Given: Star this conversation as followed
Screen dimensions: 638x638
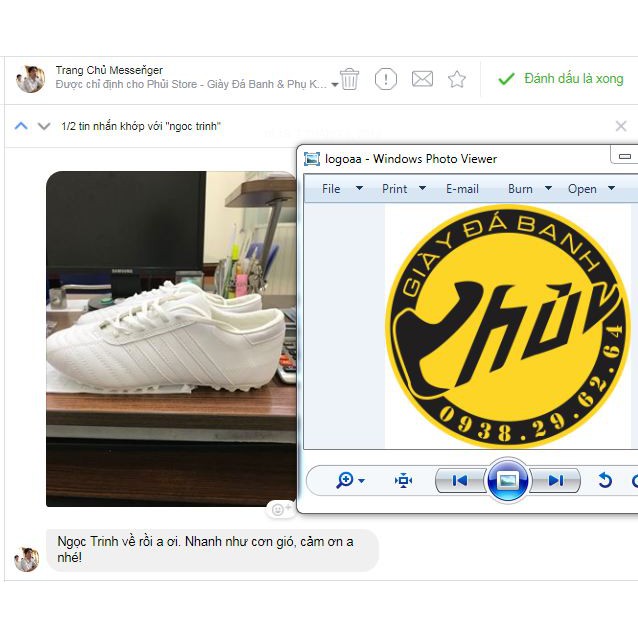Looking at the screenshot, I should [x=457, y=79].
